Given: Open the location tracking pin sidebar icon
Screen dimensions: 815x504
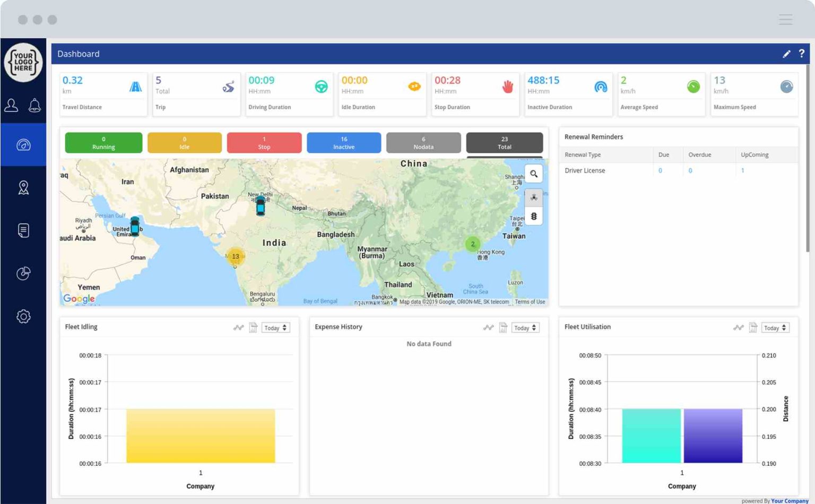Looking at the screenshot, I should pyautogui.click(x=23, y=187).
